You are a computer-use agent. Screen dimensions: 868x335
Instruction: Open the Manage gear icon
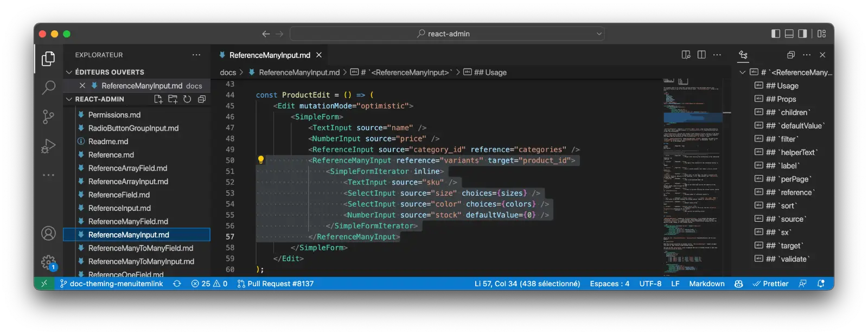(x=48, y=263)
